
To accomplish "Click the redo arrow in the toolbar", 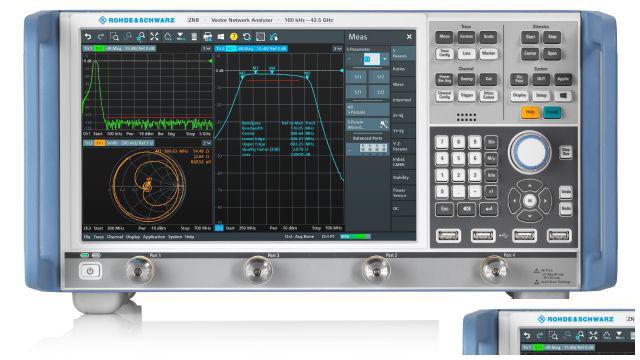I will point(101,37).
